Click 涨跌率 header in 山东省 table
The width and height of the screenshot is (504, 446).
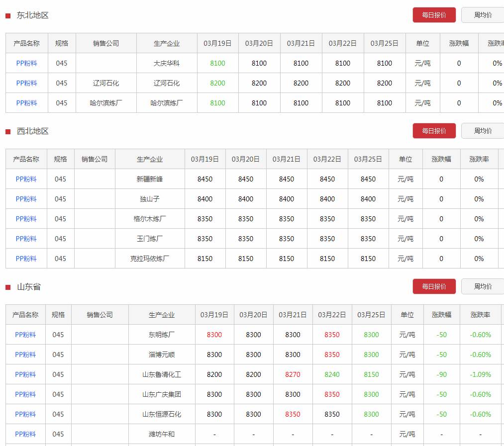click(480, 315)
